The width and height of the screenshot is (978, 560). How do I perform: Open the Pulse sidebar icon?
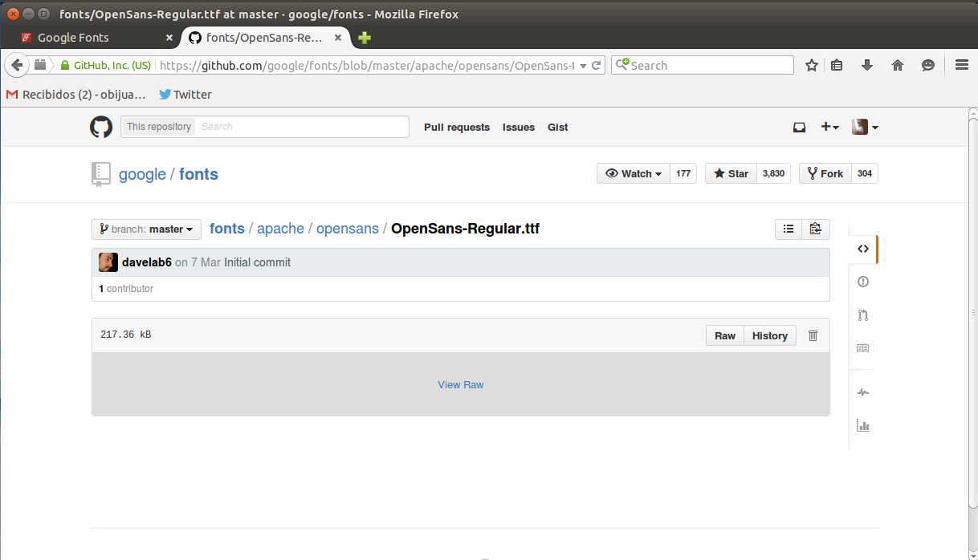[863, 392]
